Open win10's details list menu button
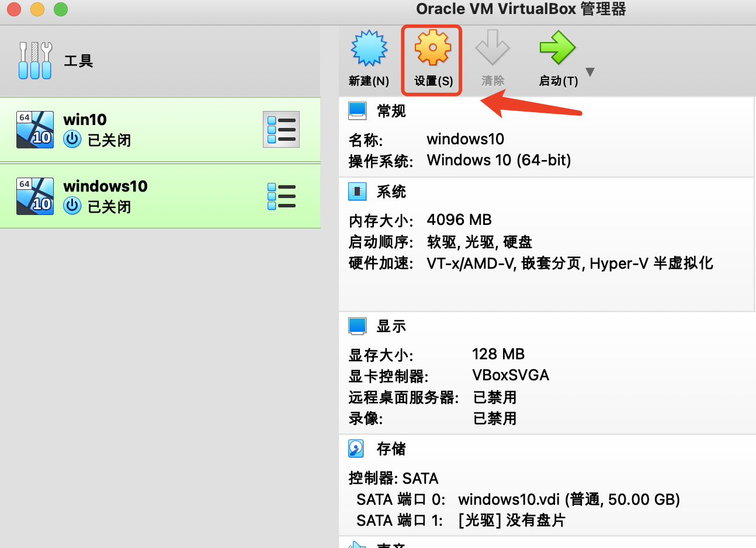This screenshot has width=756, height=548. pos(281,129)
